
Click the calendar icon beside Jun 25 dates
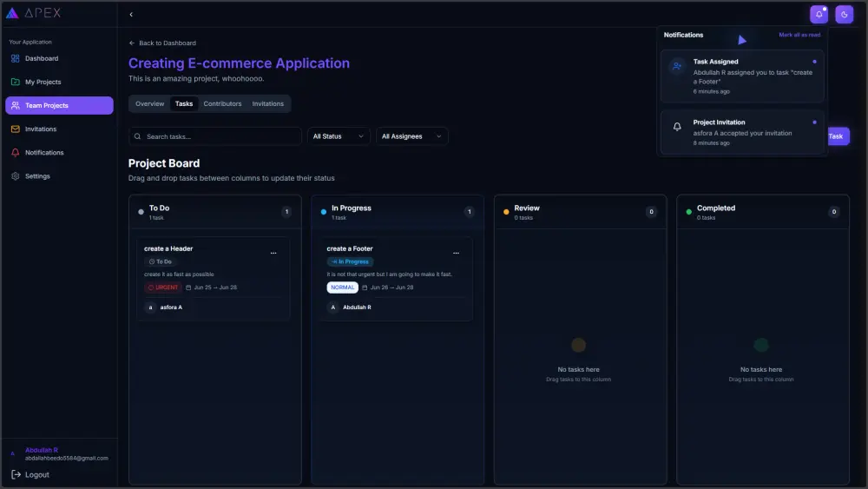[188, 287]
